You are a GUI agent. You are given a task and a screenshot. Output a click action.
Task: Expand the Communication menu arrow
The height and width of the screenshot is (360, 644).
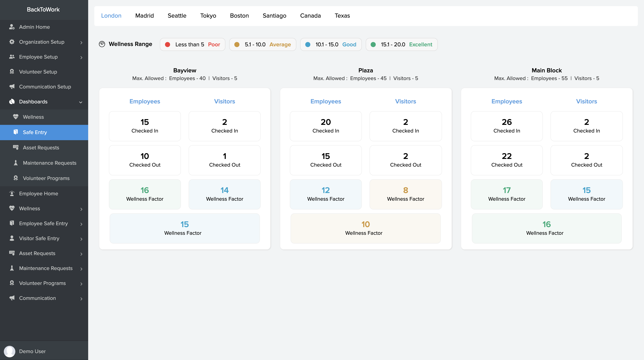coord(81,299)
